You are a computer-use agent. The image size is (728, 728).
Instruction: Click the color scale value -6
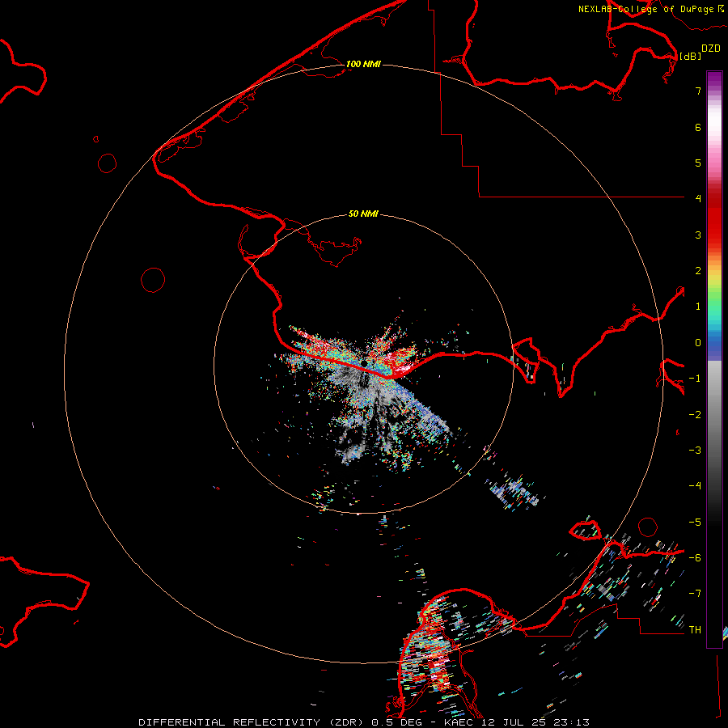tap(695, 558)
